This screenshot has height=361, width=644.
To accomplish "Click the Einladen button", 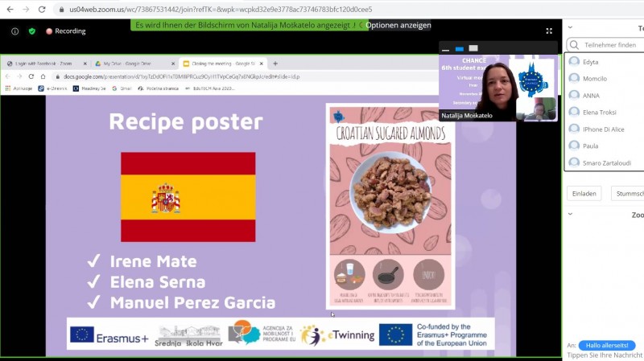I will [584, 194].
